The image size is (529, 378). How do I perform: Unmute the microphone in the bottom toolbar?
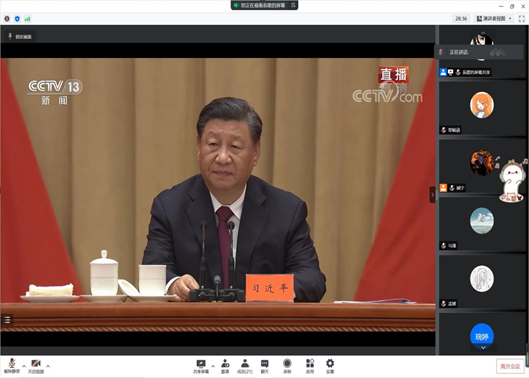(x=12, y=366)
